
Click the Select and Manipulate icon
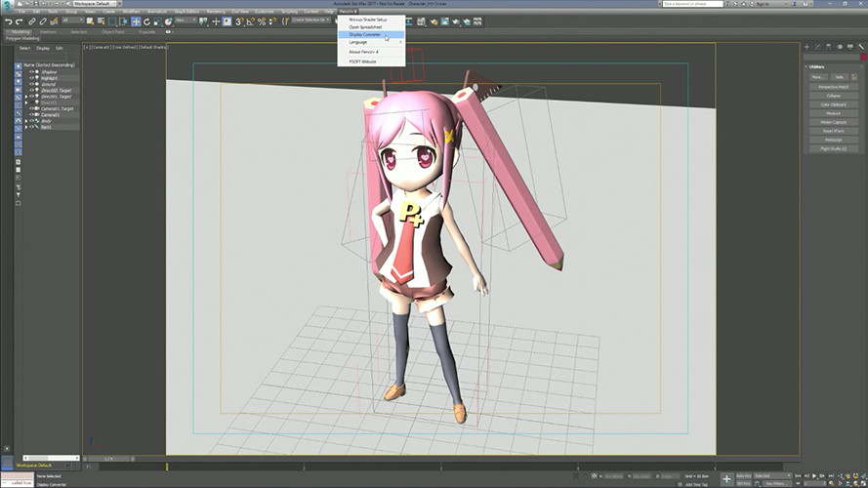[216, 21]
